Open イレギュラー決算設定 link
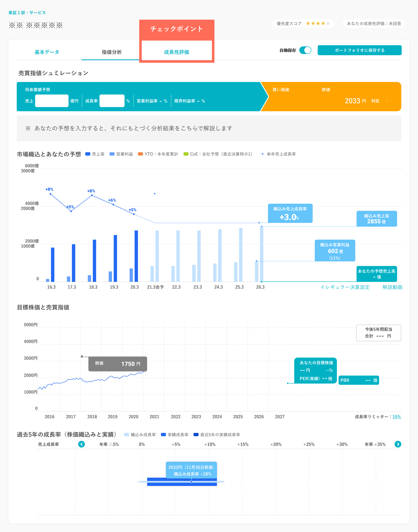The image size is (418, 532). (x=345, y=287)
